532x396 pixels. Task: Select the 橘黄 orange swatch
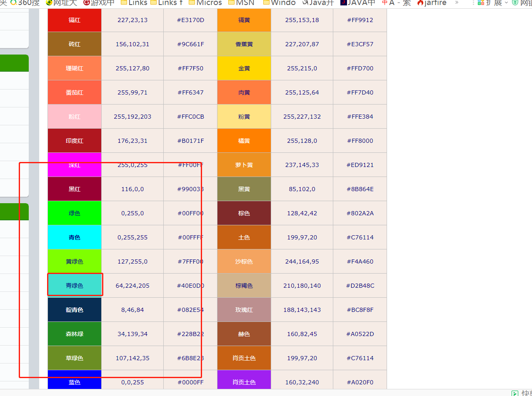click(244, 141)
